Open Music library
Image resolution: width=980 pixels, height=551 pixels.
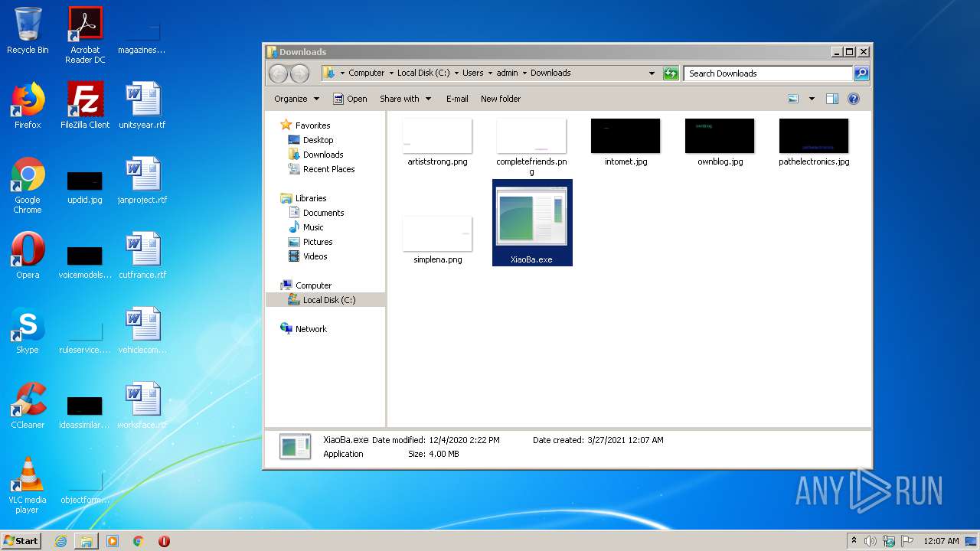[306, 227]
